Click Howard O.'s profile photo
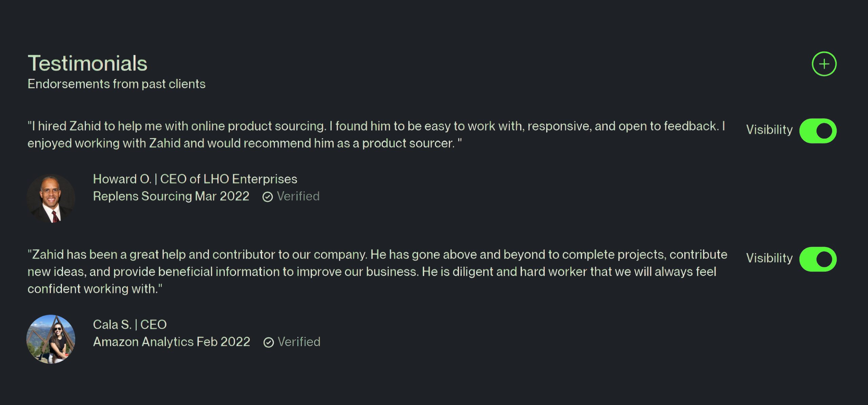Viewport: 868px width, 405px height. (51, 198)
